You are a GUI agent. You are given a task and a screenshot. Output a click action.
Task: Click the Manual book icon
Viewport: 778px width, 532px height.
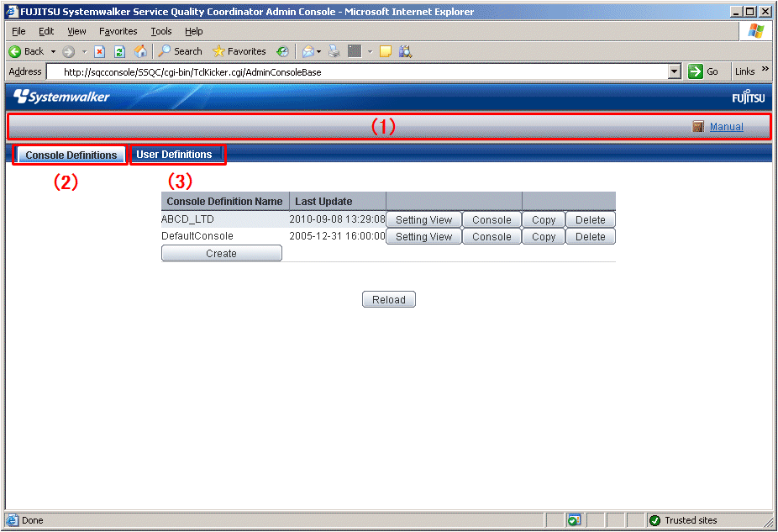coord(698,127)
